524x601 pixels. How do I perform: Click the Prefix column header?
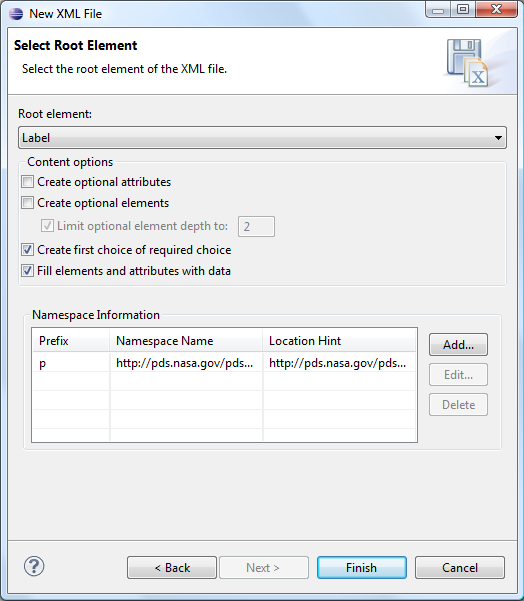click(71, 341)
